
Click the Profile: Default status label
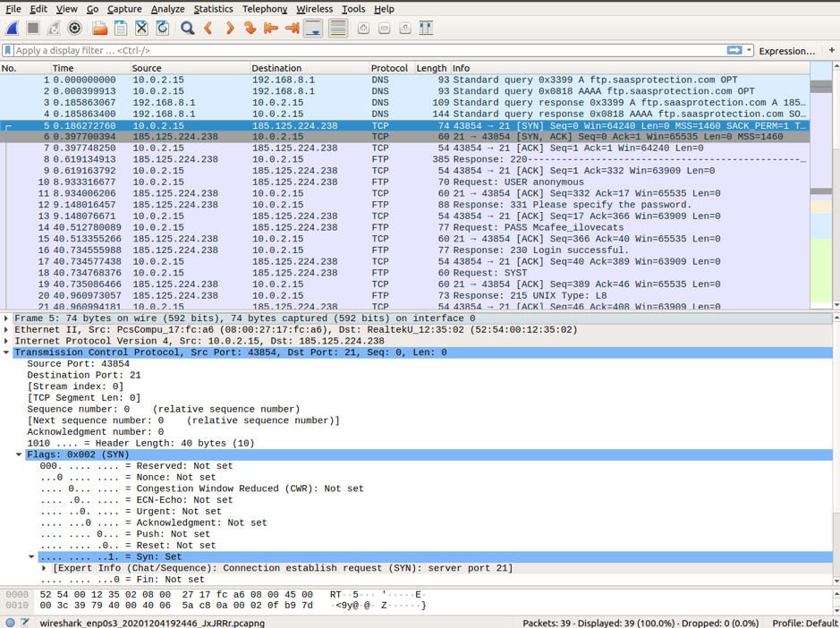click(803, 623)
